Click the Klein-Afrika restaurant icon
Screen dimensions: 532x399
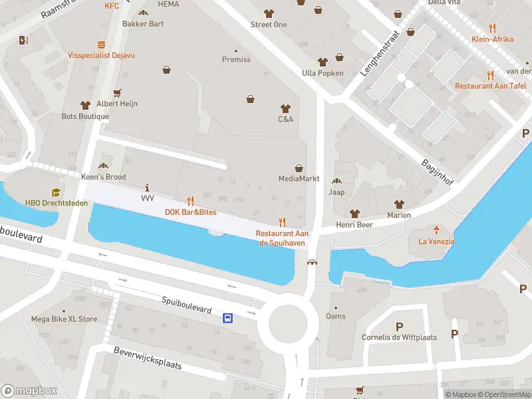492,28
